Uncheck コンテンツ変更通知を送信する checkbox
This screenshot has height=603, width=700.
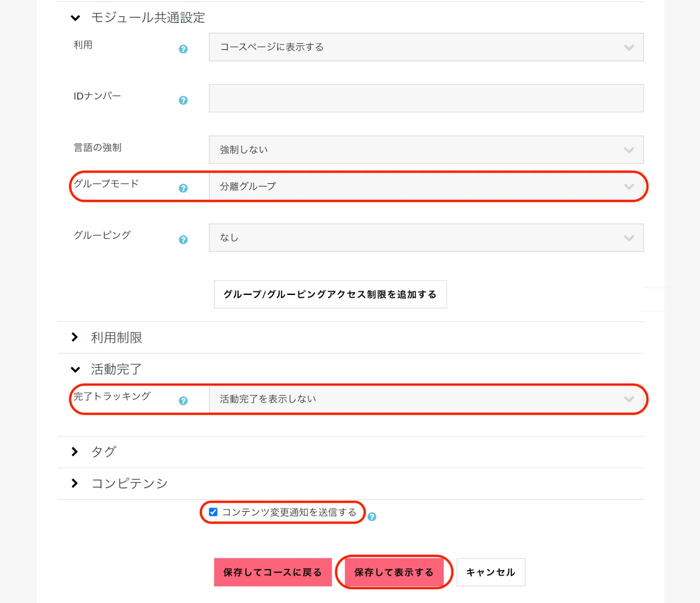click(213, 512)
